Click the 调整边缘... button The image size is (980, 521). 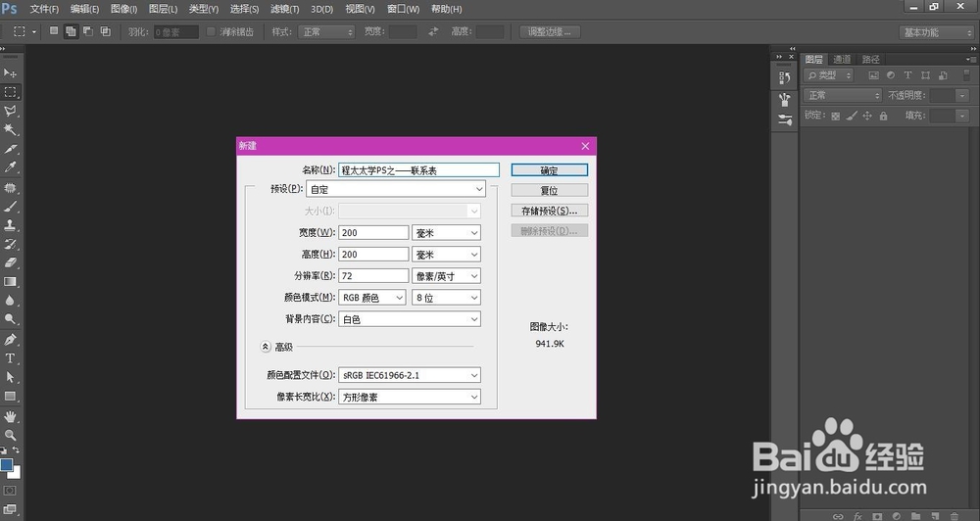point(550,32)
